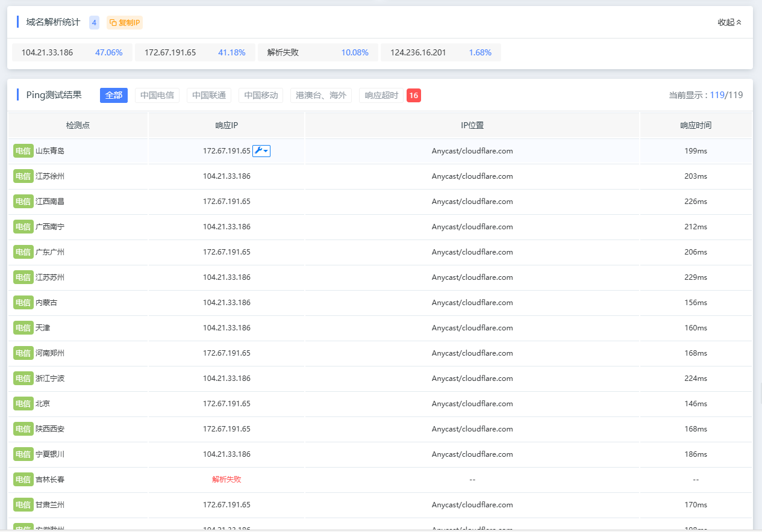
Task: Show only 中国移动 results
Action: pyautogui.click(x=261, y=95)
